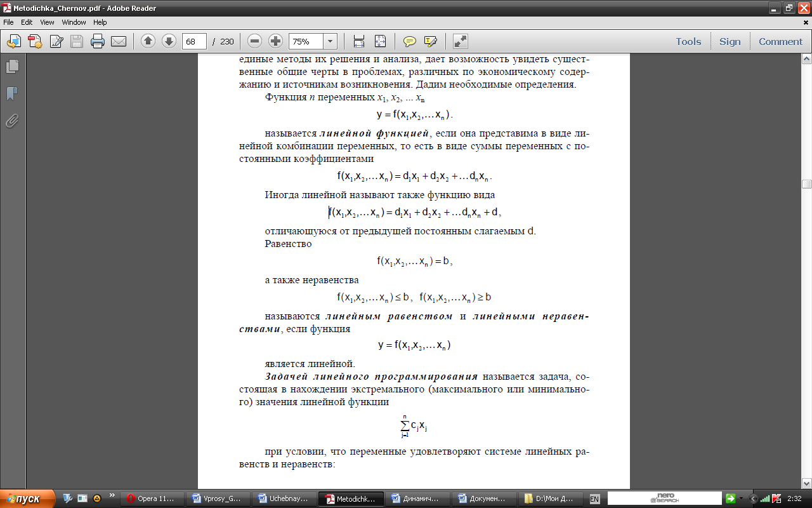Click the Email envelope icon
The height and width of the screenshot is (508, 812).
(119, 41)
